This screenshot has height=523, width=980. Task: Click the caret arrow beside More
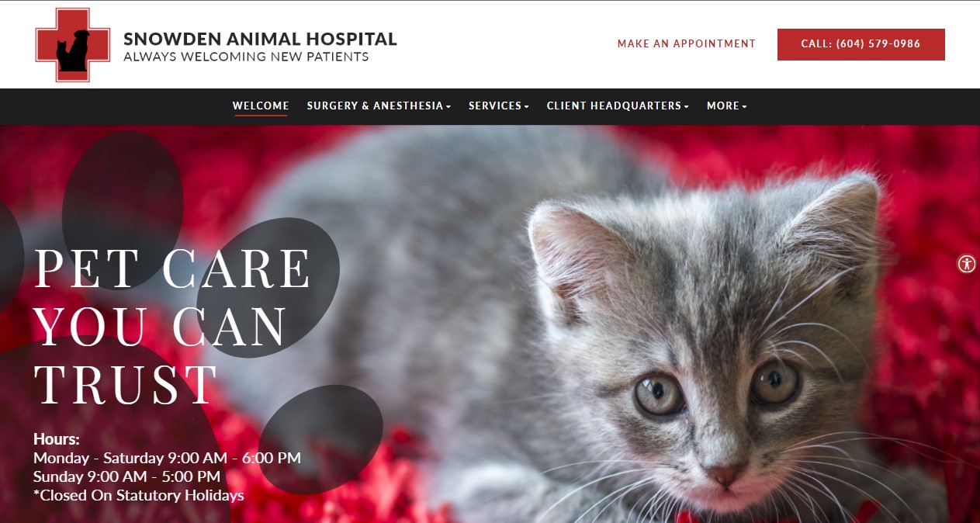(745, 106)
